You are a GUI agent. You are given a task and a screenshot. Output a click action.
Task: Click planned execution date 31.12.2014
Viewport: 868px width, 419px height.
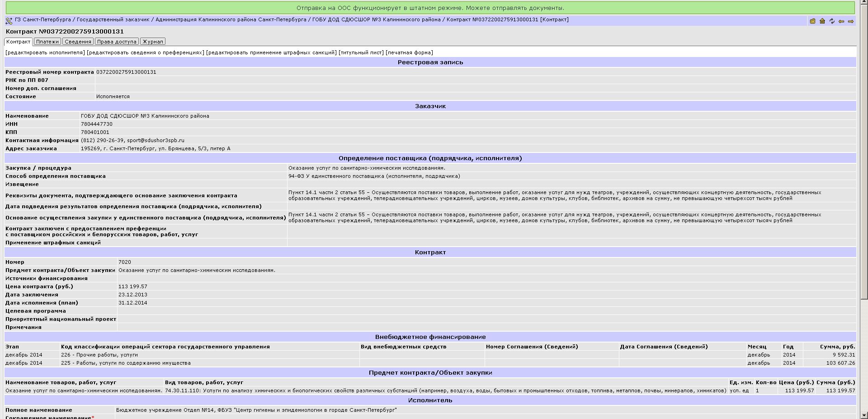(x=133, y=303)
